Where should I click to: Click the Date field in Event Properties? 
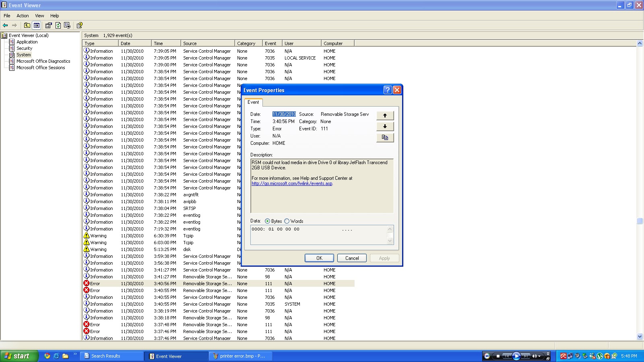[284, 114]
